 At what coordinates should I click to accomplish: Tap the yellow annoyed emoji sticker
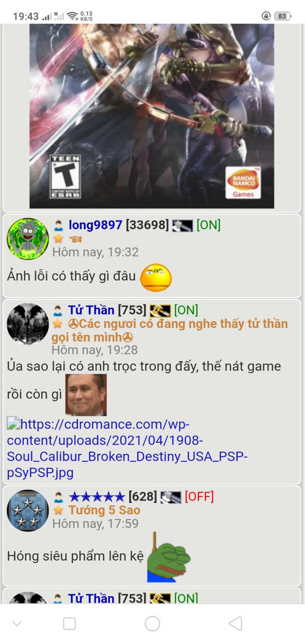coord(156,278)
